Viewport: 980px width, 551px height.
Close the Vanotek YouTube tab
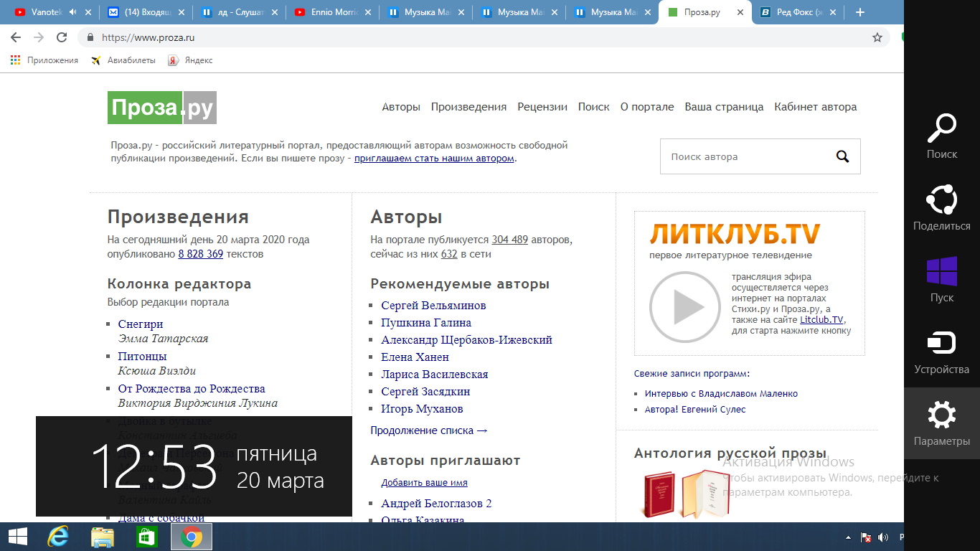pos(88,12)
